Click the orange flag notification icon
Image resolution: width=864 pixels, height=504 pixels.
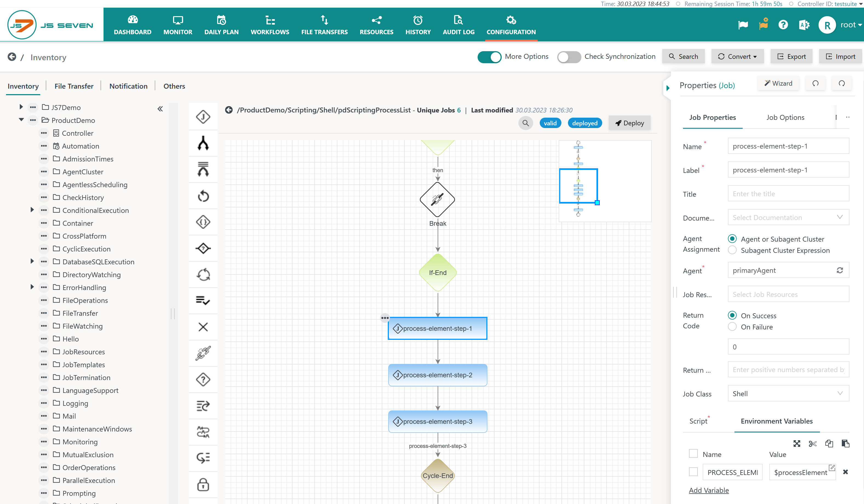point(763,24)
